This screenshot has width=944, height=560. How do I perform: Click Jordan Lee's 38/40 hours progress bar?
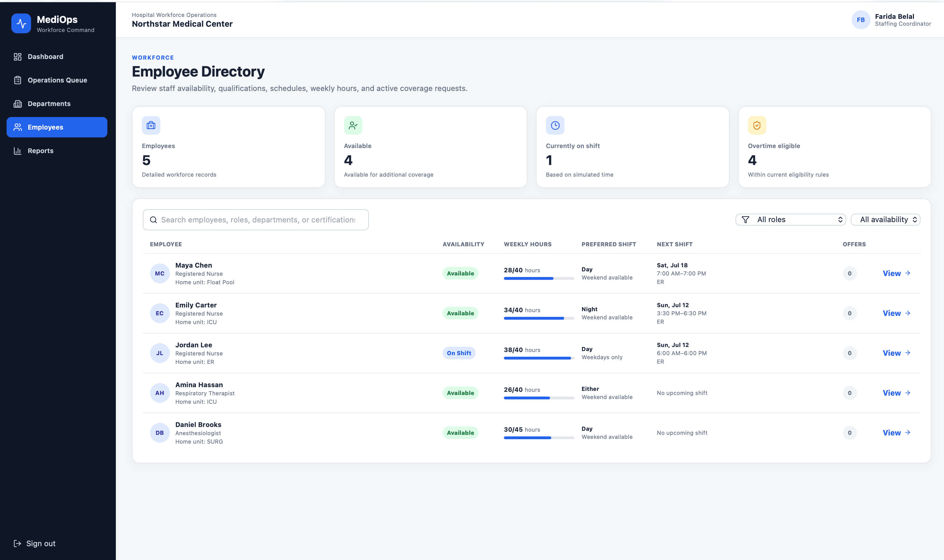539,358
